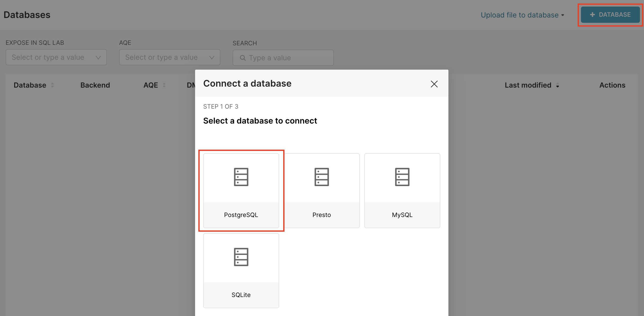644x316 pixels.
Task: Close the Connect a database dialog
Action: pos(434,84)
